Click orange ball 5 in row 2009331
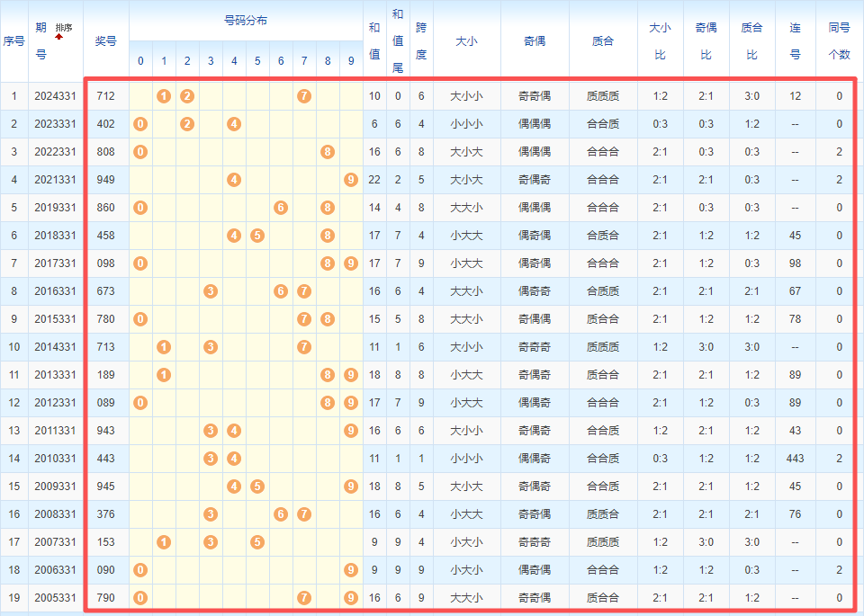 coord(257,487)
